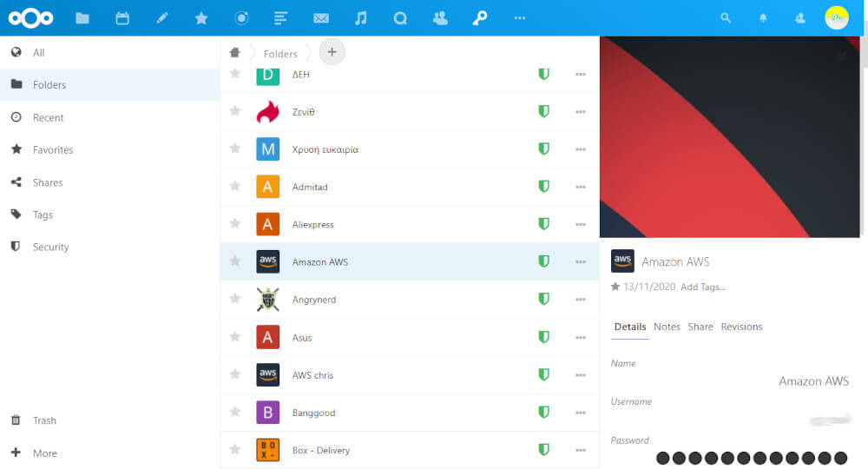Switch to the Revisions tab
Viewport: 868px width, 469px height.
pos(741,327)
